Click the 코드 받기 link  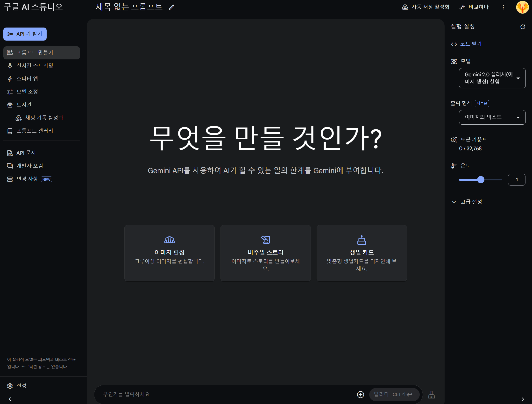tap(470, 44)
